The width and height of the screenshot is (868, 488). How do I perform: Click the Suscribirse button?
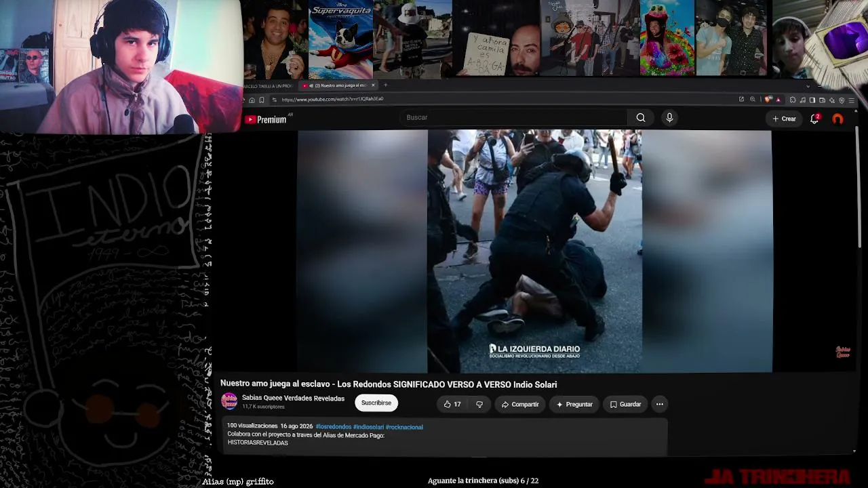[x=376, y=403]
